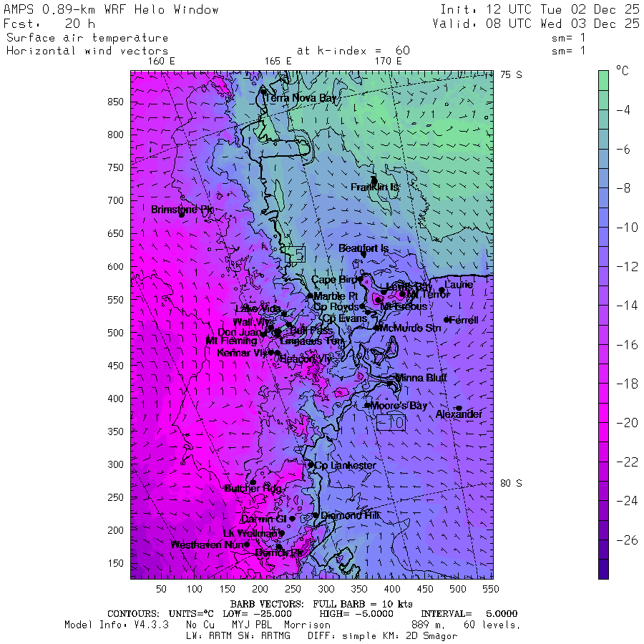This screenshot has width=644, height=644.
Task: Click the "-4" color bar label
Action: [623, 109]
